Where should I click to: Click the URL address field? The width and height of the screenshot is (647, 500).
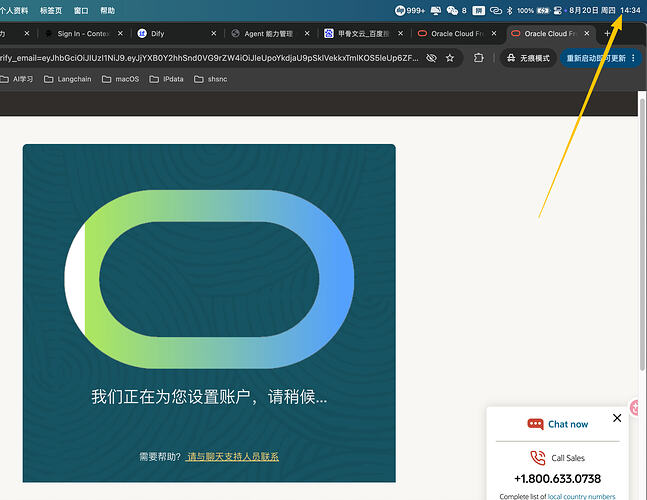coord(208,58)
